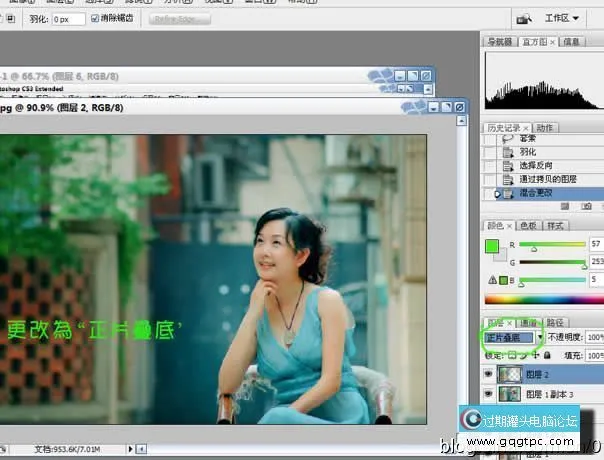
Task: Click the out-of-gamut warning triangle icon
Action: [492, 280]
